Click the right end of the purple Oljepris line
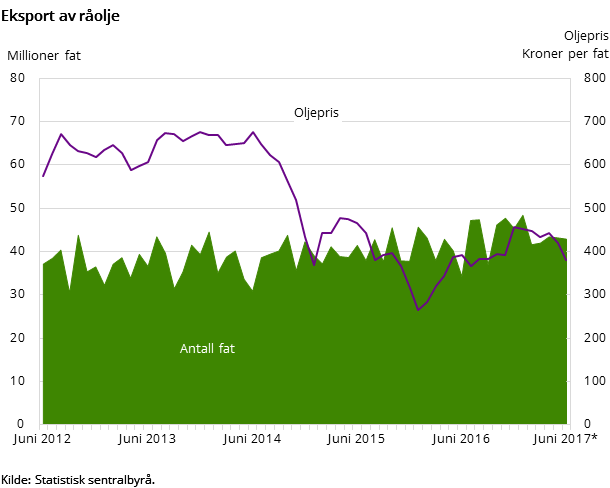610x488 pixels. [x=566, y=260]
